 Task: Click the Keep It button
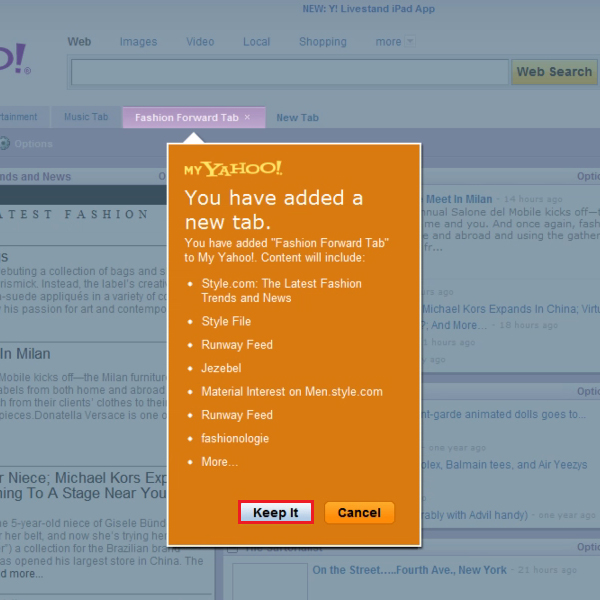pyautogui.click(x=276, y=512)
